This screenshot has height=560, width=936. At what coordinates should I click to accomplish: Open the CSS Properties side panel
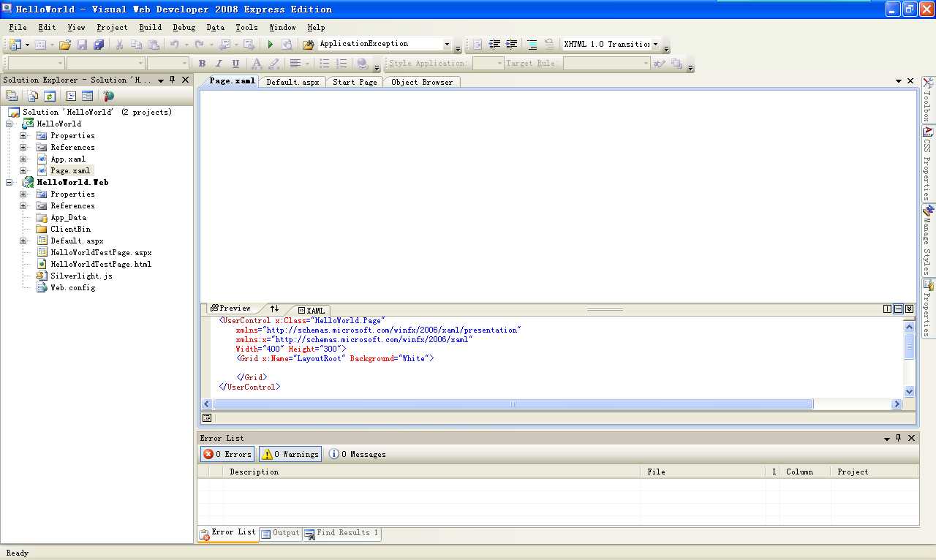[928, 163]
